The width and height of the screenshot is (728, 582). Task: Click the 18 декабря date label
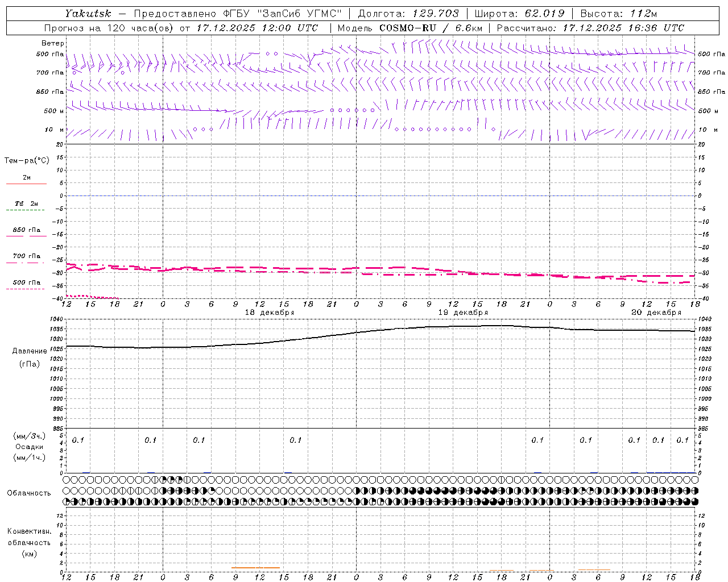tap(270, 313)
